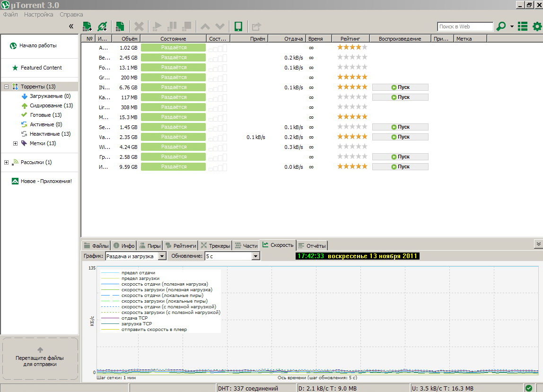
Task: Select Неактивные (13) category
Action: tap(50, 134)
